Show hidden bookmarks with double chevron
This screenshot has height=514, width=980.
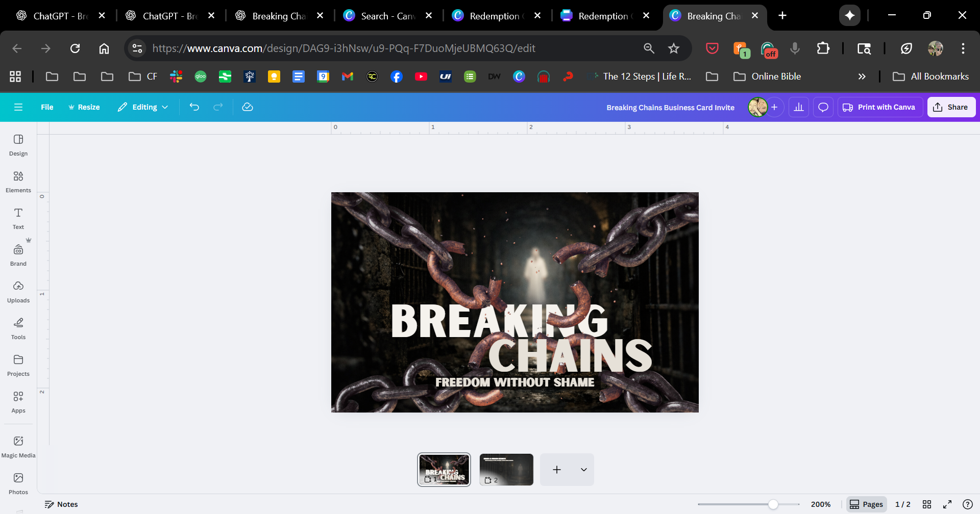[862, 76]
